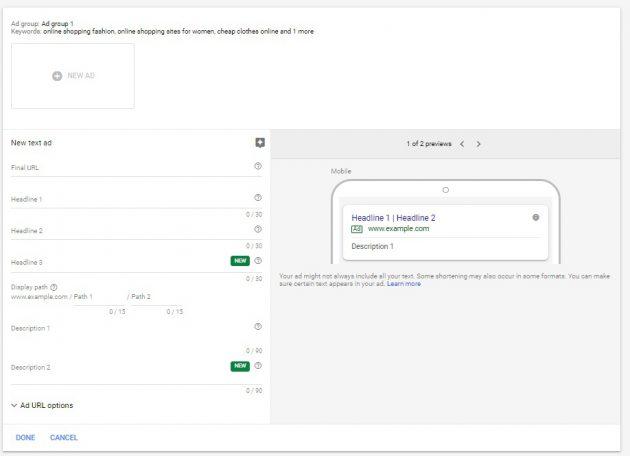630x456 pixels.
Task: Open help icon for Headline 1
Action: coord(258,197)
